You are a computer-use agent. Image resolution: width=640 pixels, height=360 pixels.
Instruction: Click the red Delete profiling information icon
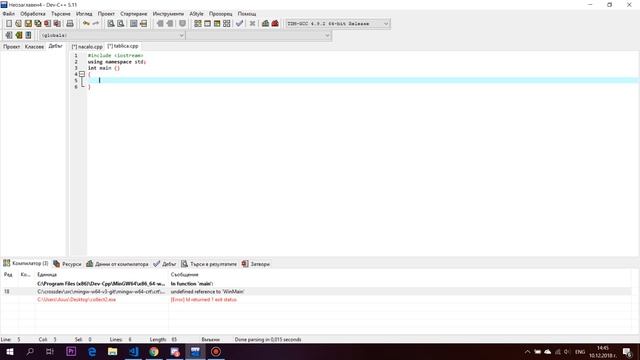pyautogui.click(x=275, y=24)
